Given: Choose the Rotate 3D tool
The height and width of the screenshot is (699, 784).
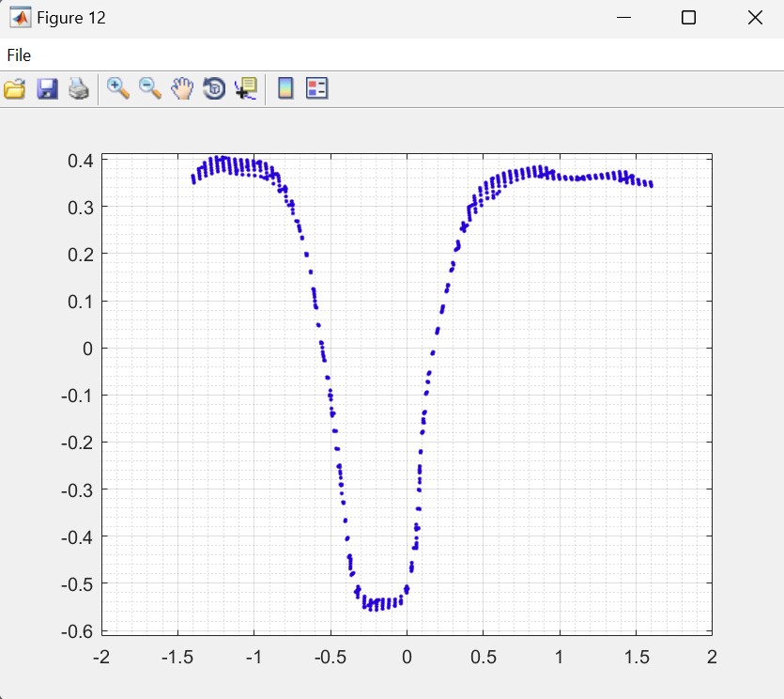Looking at the screenshot, I should [214, 89].
